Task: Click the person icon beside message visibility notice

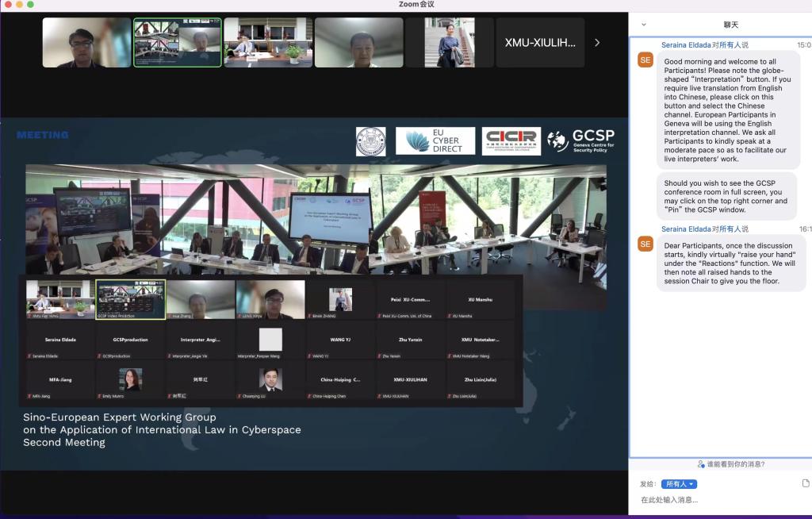Action: (701, 464)
